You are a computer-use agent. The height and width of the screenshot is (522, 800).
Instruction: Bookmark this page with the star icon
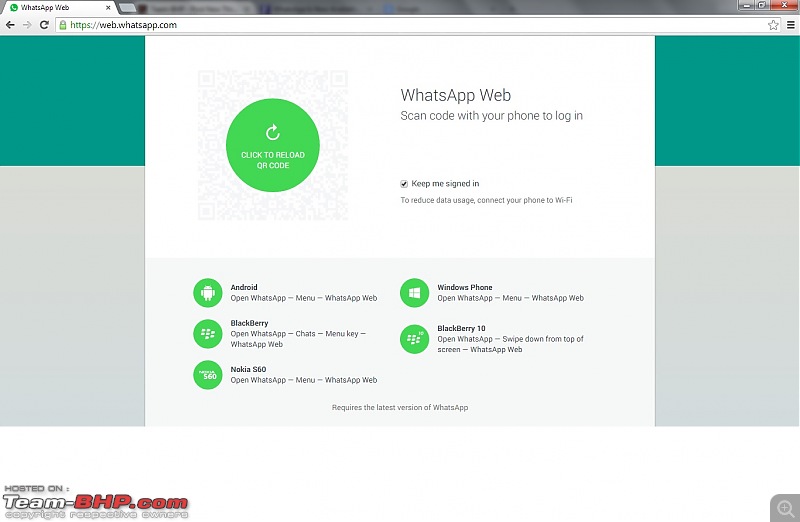point(773,25)
